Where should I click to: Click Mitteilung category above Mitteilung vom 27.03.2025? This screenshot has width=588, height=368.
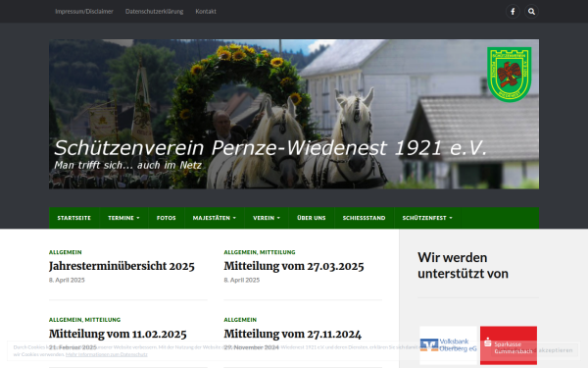pyautogui.click(x=277, y=252)
